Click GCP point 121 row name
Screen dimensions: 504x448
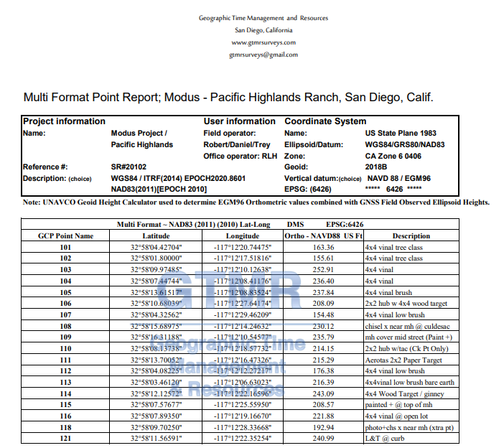(x=65, y=439)
